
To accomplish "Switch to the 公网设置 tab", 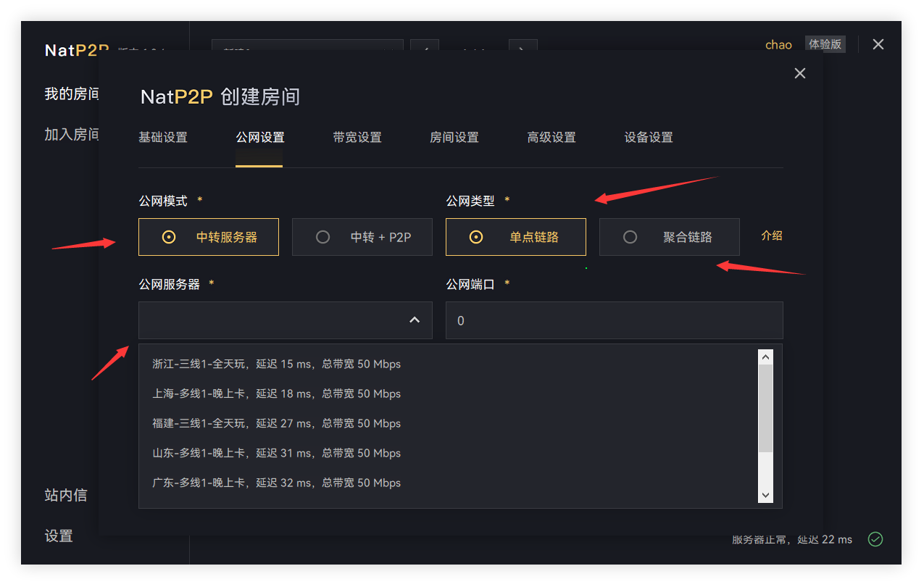I will pyautogui.click(x=259, y=137).
